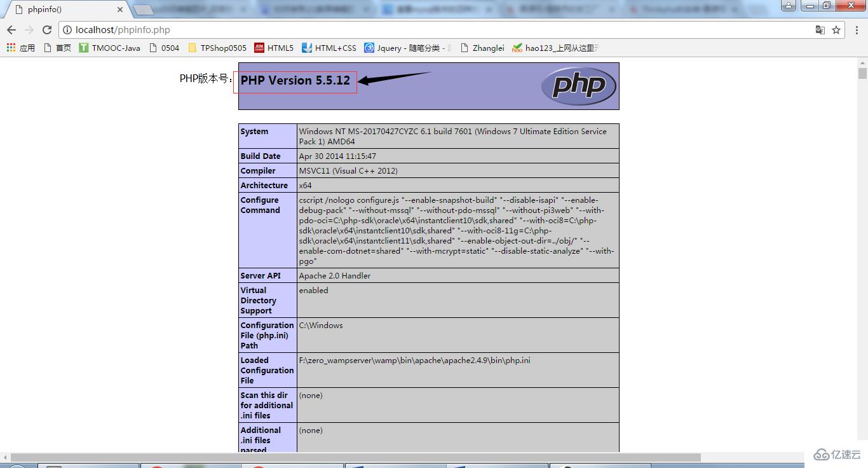Open the Jquery 随笔分类 bookmark
Screen dimensions: 868x468
pos(408,48)
